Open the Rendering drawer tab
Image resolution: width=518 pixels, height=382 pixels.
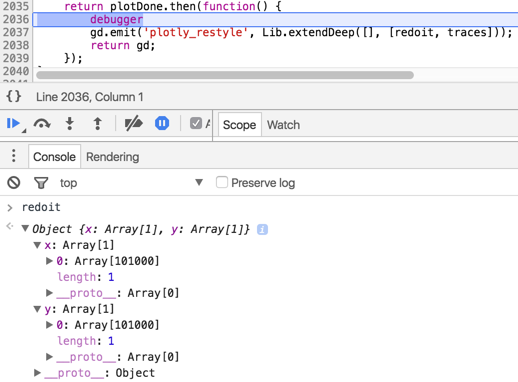pos(113,157)
